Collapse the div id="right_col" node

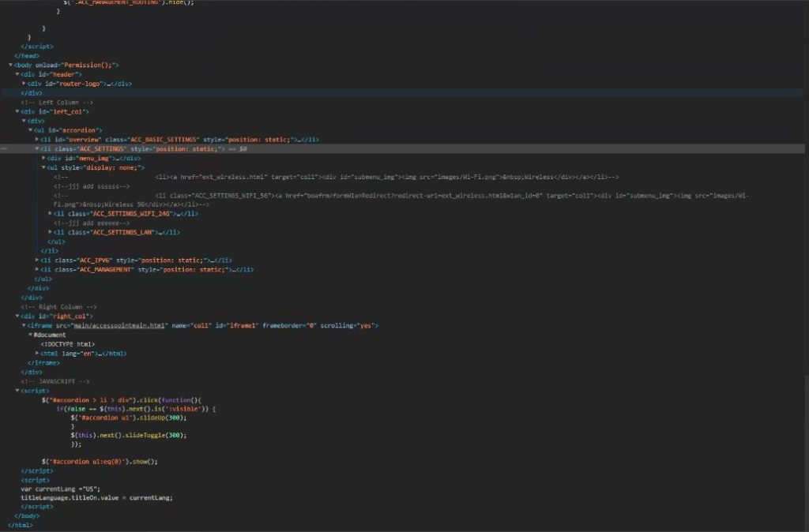17,316
